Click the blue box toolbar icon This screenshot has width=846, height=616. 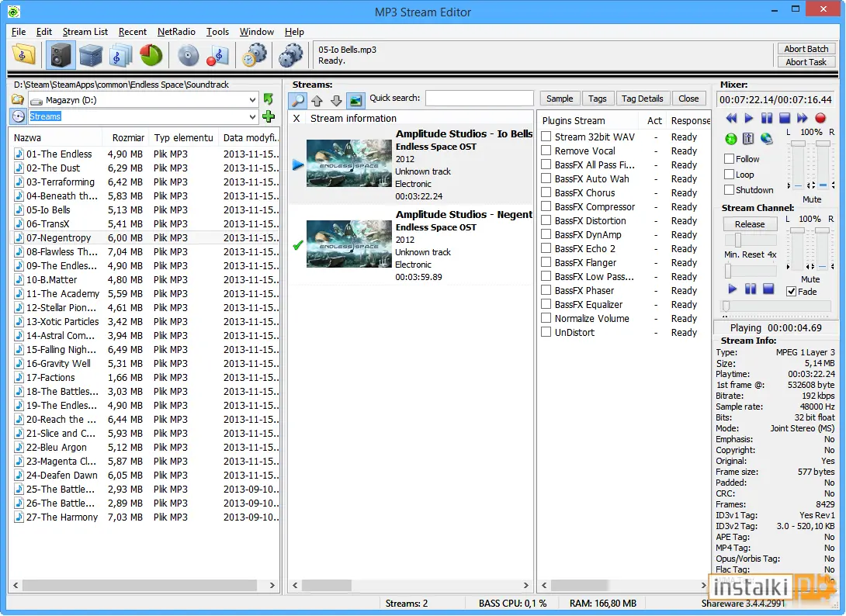pos(91,56)
